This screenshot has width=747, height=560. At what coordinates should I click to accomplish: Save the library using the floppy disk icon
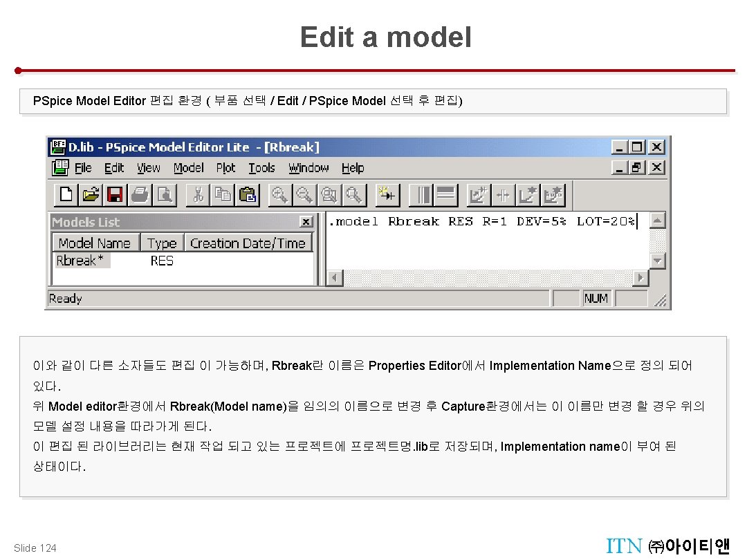[x=115, y=195]
